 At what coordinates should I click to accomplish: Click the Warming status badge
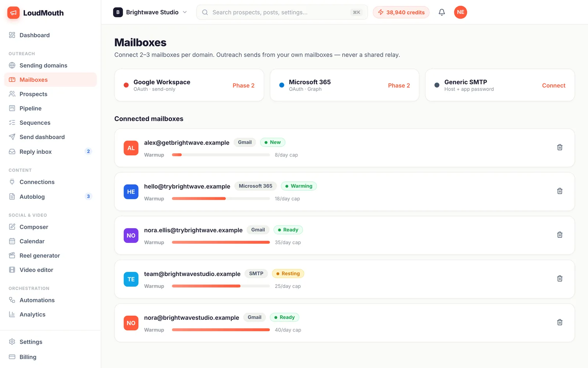tap(299, 186)
